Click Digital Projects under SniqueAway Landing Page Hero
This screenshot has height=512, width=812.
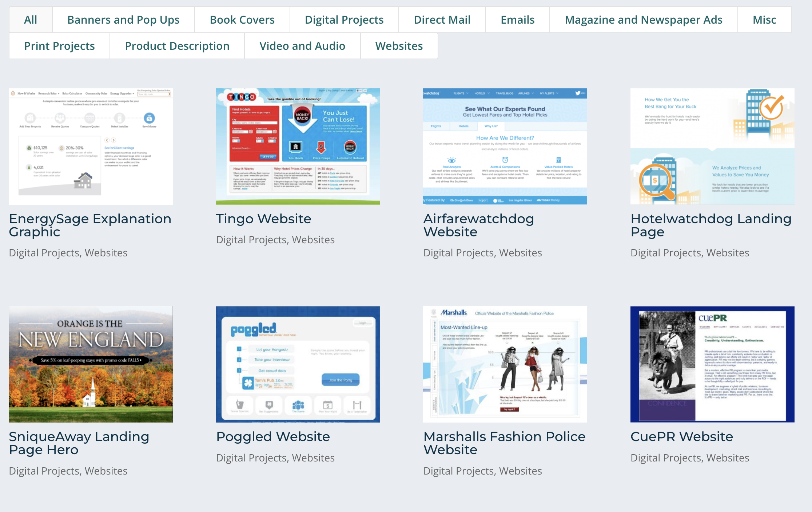coord(44,471)
